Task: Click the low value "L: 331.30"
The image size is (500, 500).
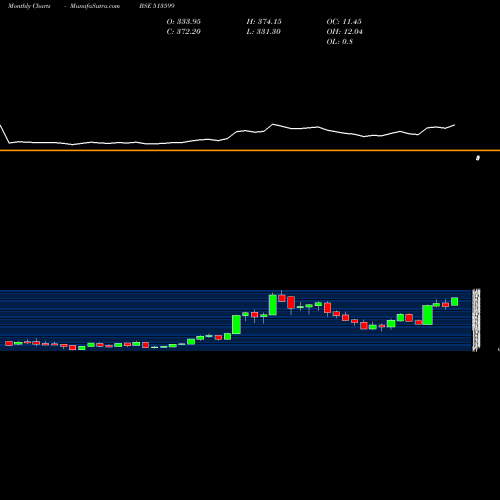Action: pos(264,32)
